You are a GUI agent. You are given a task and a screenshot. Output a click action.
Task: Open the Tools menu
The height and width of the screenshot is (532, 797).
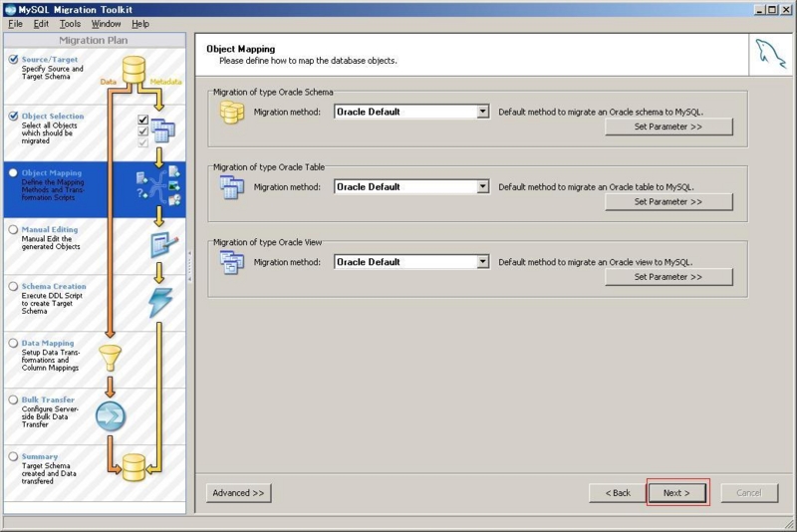[70, 24]
